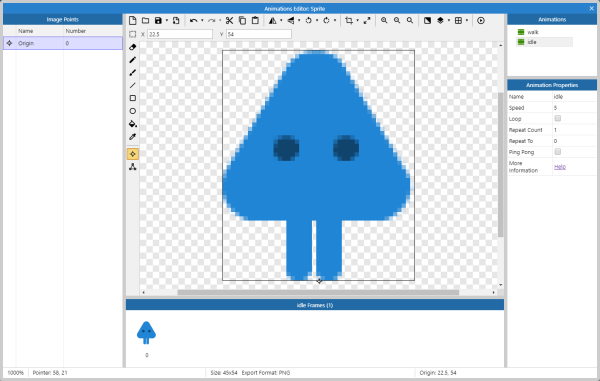Enable the Ping Pong checkbox
This screenshot has width=600, height=381.
click(558, 152)
